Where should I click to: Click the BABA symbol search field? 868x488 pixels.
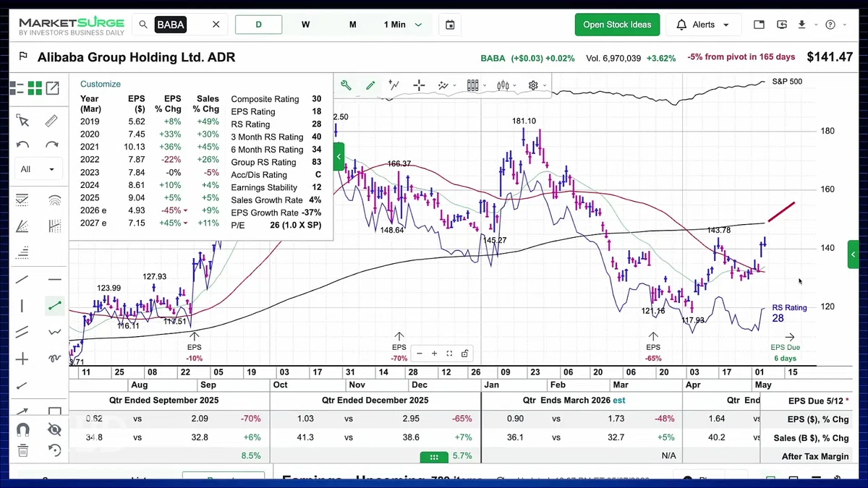pos(179,25)
